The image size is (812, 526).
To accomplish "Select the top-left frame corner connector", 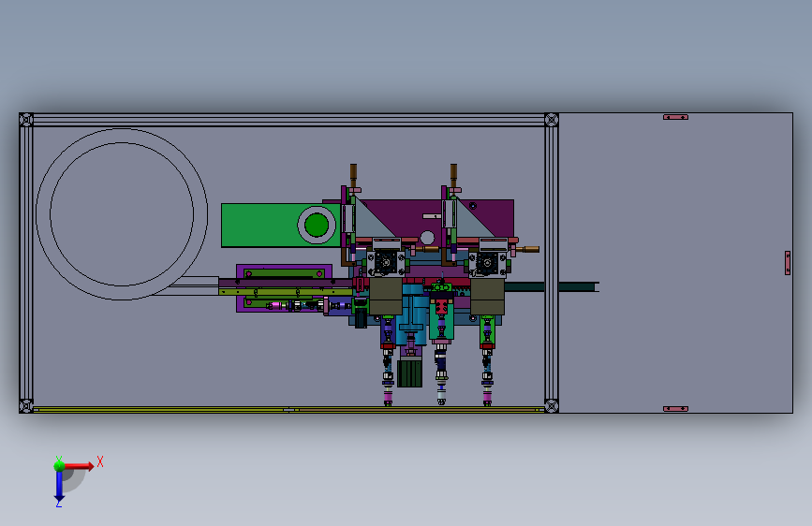I will coord(26,120).
